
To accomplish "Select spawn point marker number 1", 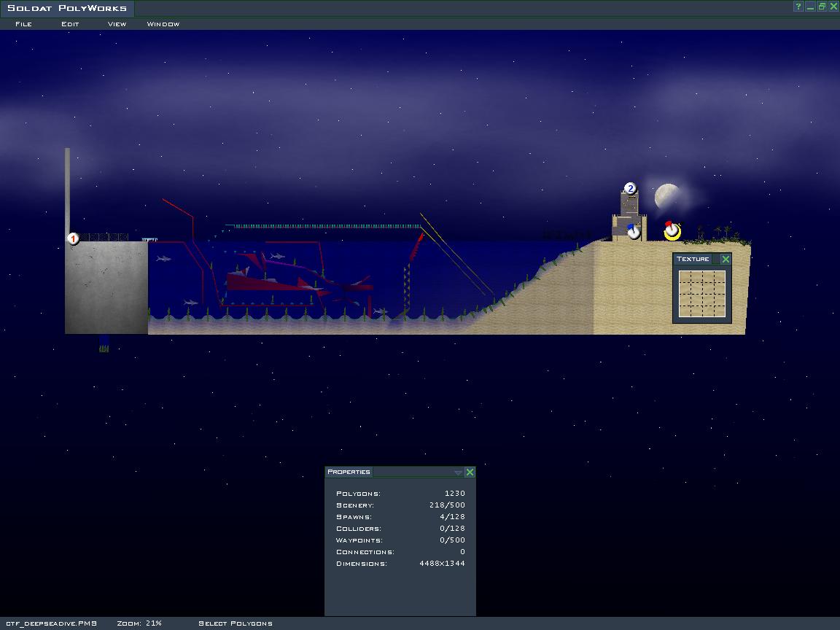I will [73, 238].
